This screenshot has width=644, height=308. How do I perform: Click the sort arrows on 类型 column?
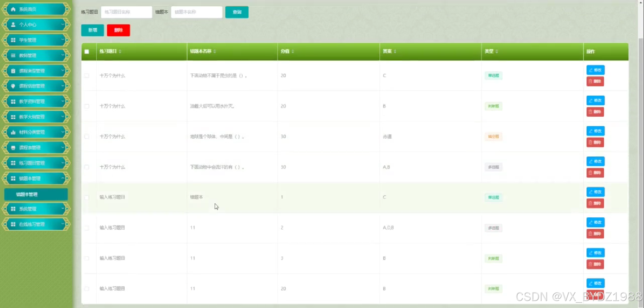tap(497, 51)
